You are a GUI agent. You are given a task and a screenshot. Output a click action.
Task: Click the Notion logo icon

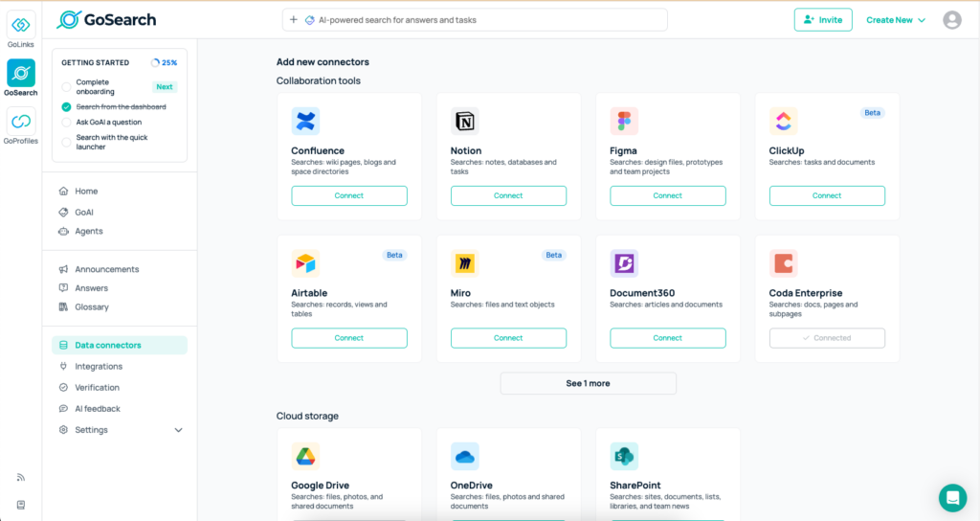[464, 121]
